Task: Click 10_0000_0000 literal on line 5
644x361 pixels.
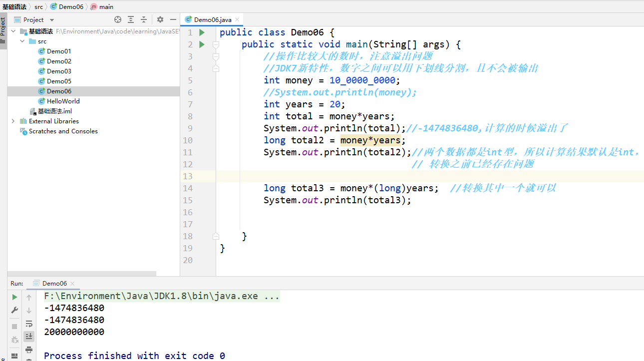Action: pyautogui.click(x=362, y=80)
